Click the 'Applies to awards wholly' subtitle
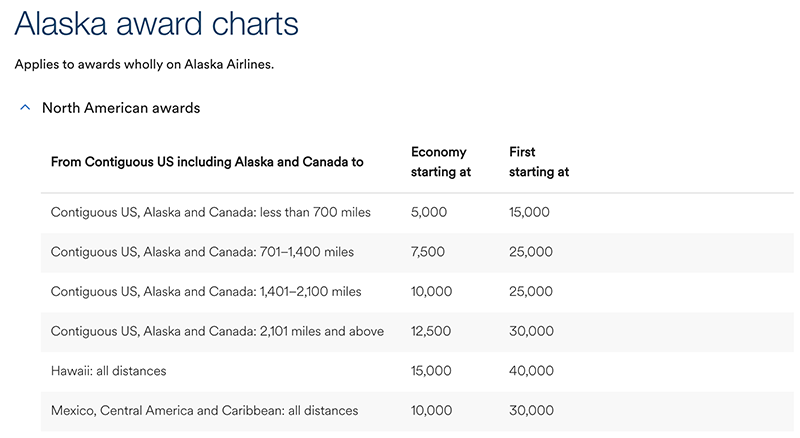Image resolution: width=800 pixels, height=438 pixels. pyautogui.click(x=144, y=65)
